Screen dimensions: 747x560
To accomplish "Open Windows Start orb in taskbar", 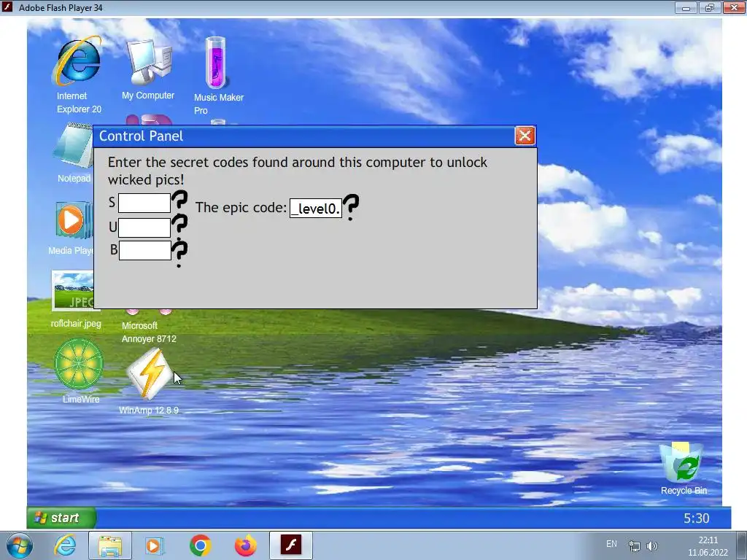I will coord(20,545).
